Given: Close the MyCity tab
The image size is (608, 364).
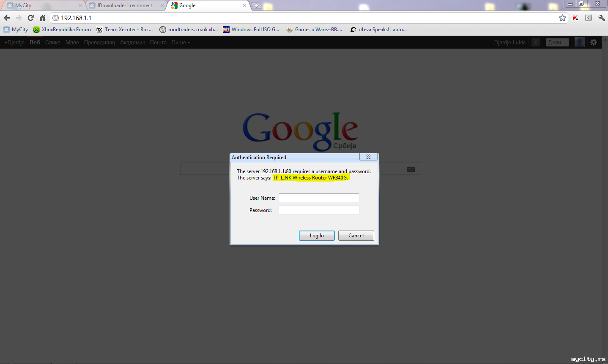Looking at the screenshot, I should pos(80,5).
